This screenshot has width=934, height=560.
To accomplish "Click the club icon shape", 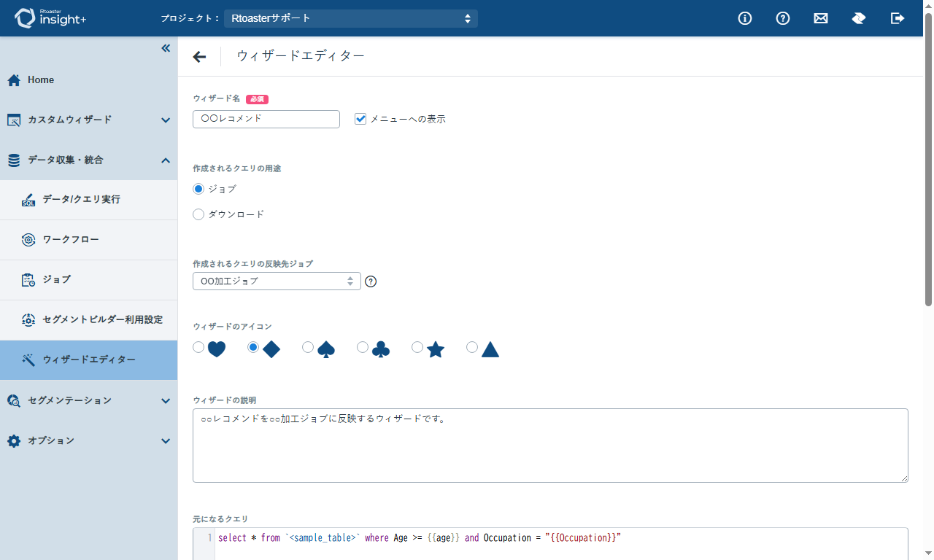I will (x=381, y=350).
